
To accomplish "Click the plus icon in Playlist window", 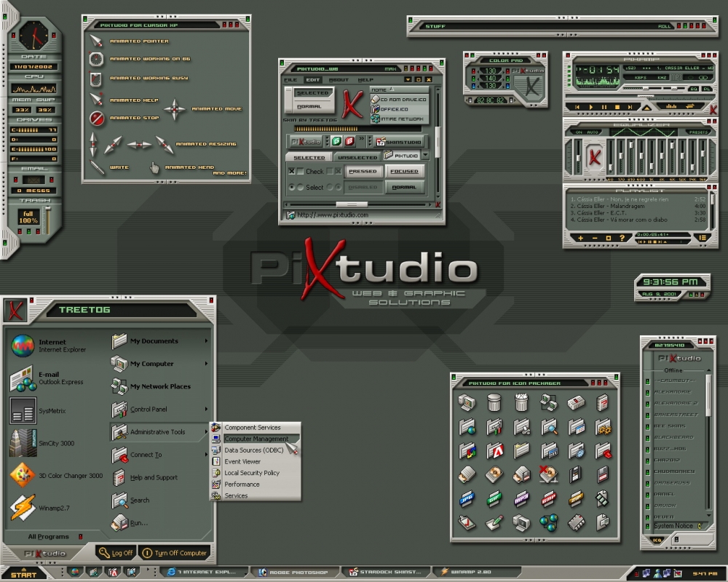I will [x=580, y=238].
